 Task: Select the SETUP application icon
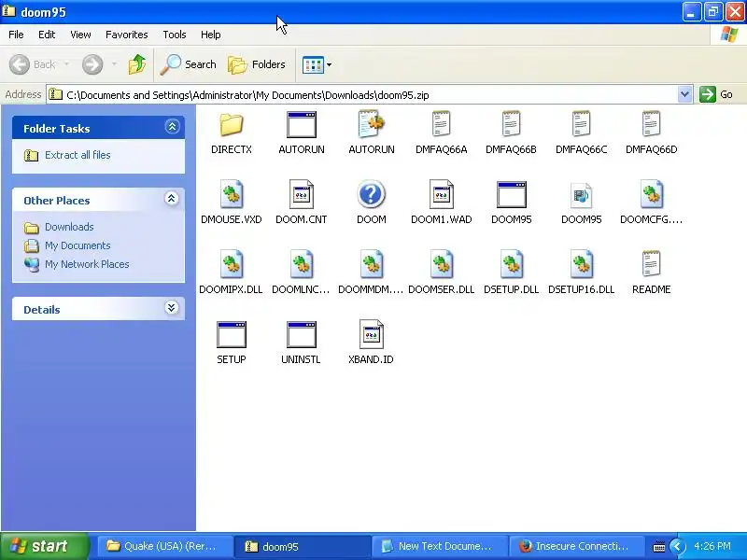click(232, 334)
